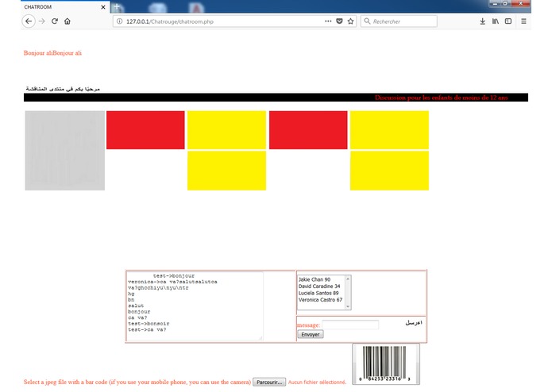
Task: Click the chat messages text area
Action: 195,306
